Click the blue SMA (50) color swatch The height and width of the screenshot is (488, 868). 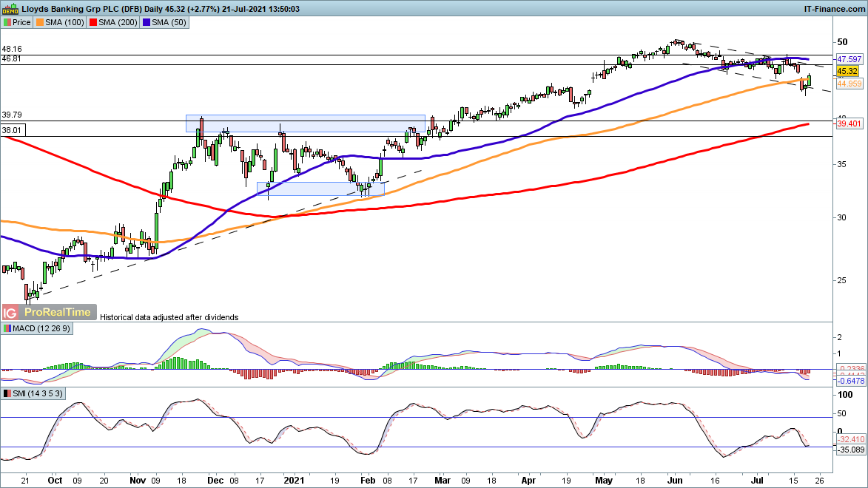tap(146, 23)
